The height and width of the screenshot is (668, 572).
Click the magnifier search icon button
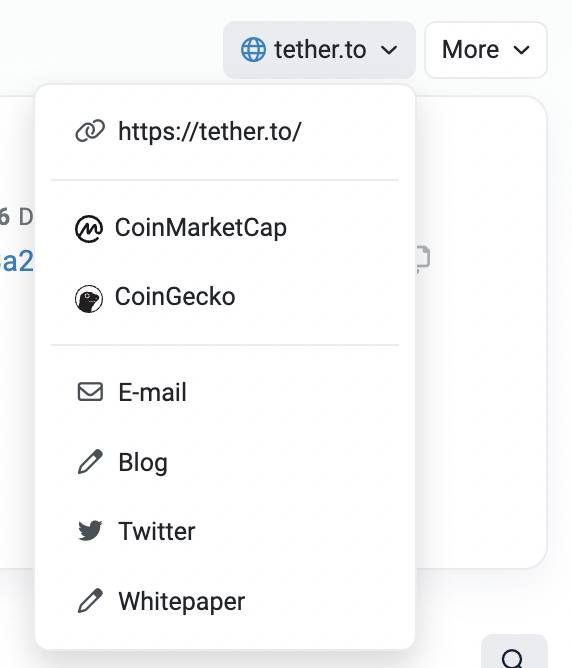click(514, 652)
